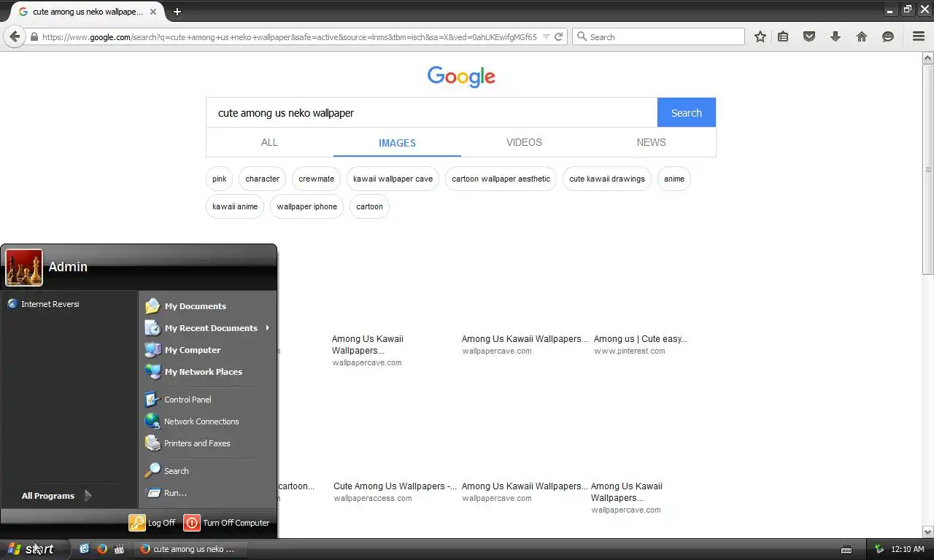Click the 12:10 AM taskbar clock
This screenshot has height=560, width=934.
tap(908, 549)
